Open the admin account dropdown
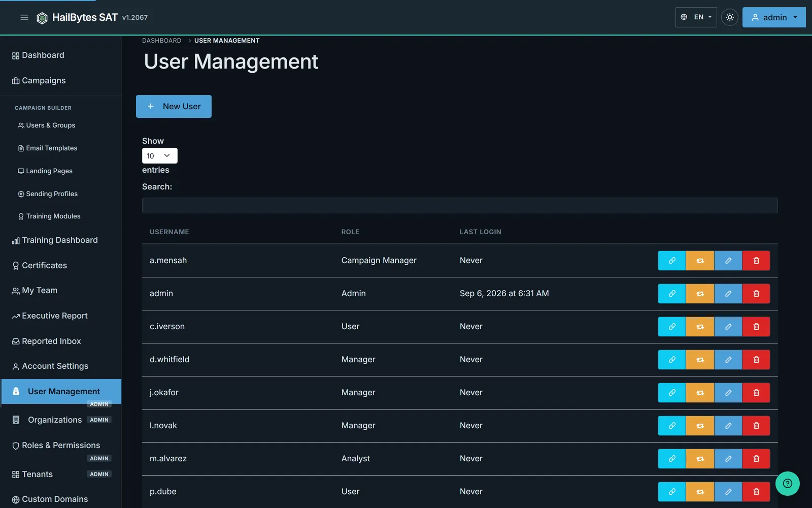Image resolution: width=812 pixels, height=508 pixels. click(x=774, y=17)
